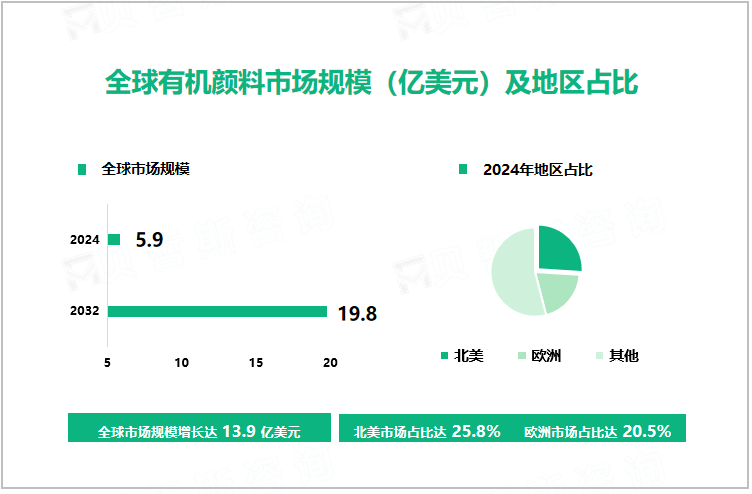Click the 19.8 data label

coord(357,314)
